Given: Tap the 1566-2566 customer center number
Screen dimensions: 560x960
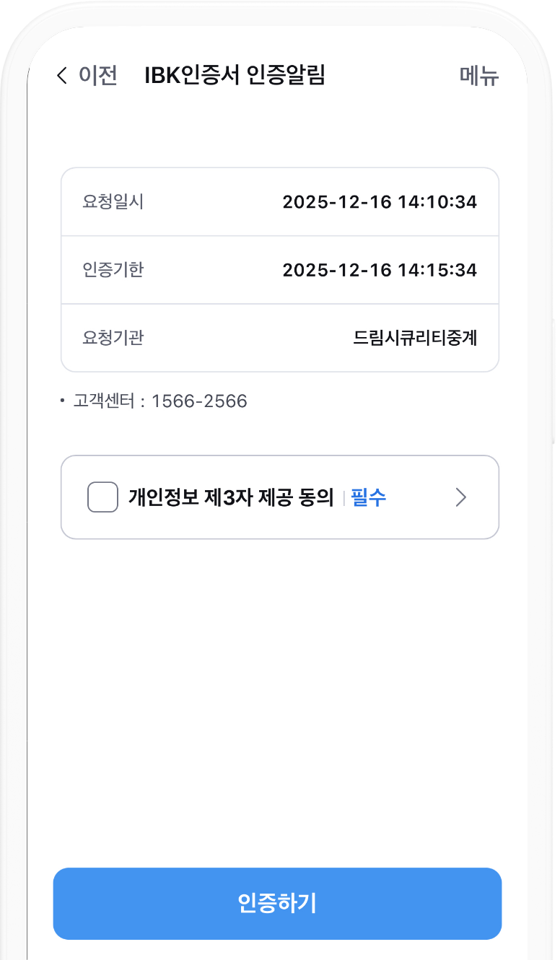Looking at the screenshot, I should click(x=199, y=401).
